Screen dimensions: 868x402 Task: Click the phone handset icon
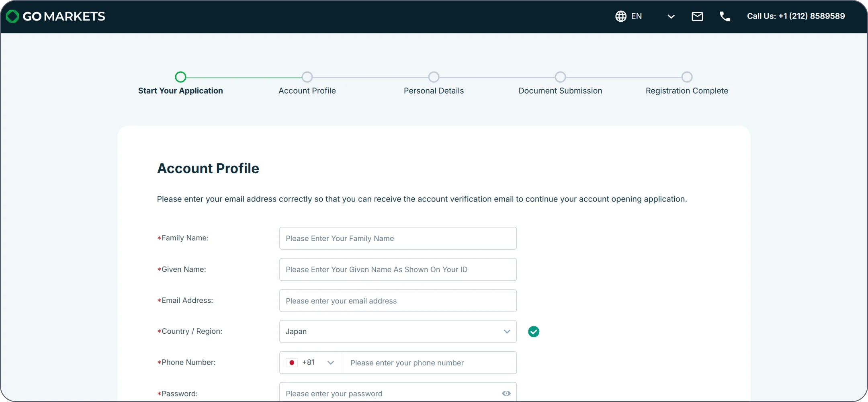725,16
